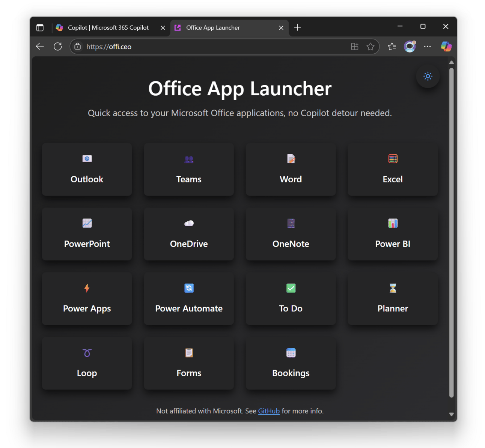This screenshot has height=448, width=485.
Task: Click the Loop label text
Action: click(x=87, y=373)
